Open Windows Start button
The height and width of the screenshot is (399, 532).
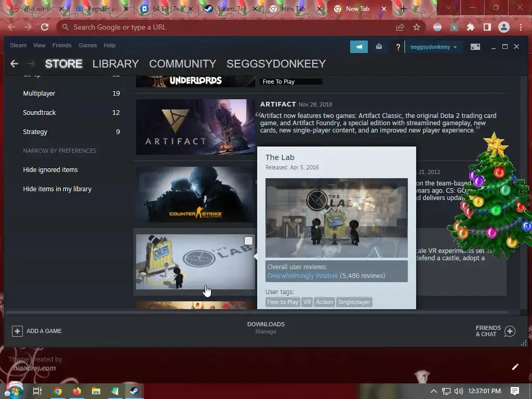[14, 391]
